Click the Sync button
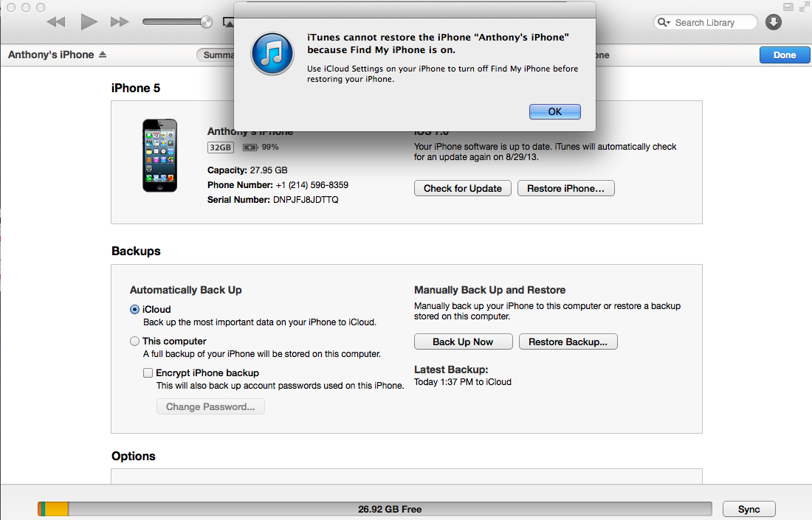The image size is (812, 520). [x=749, y=509]
